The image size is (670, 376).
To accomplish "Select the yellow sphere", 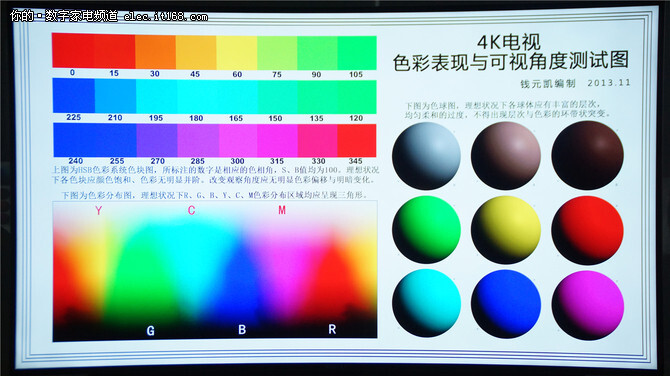I will click(506, 230).
